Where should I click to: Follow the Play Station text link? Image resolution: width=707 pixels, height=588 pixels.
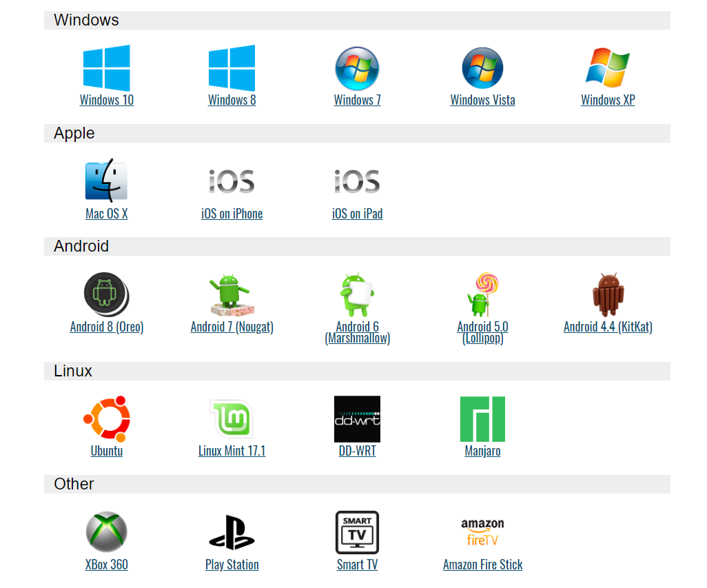pyautogui.click(x=232, y=564)
